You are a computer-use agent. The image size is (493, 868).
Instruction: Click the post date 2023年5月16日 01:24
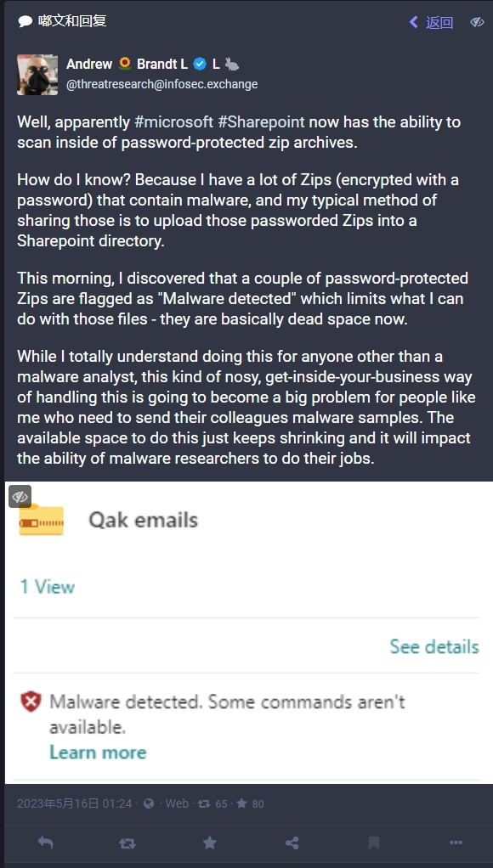click(x=74, y=803)
